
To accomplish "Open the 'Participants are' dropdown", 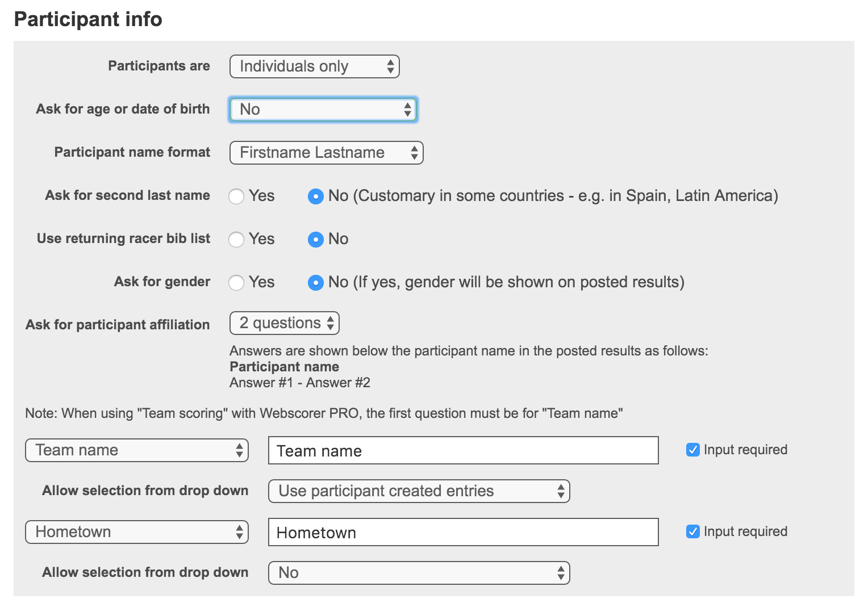I will coord(314,66).
